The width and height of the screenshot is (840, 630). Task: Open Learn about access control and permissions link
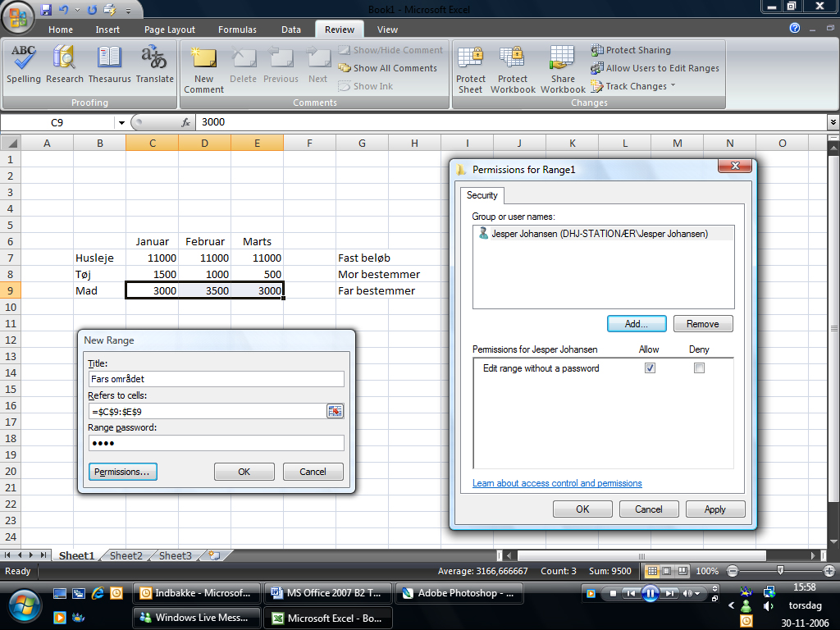coord(557,483)
